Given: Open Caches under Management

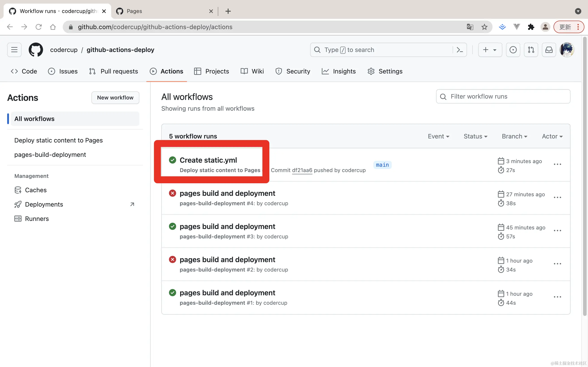Looking at the screenshot, I should pos(30,190).
